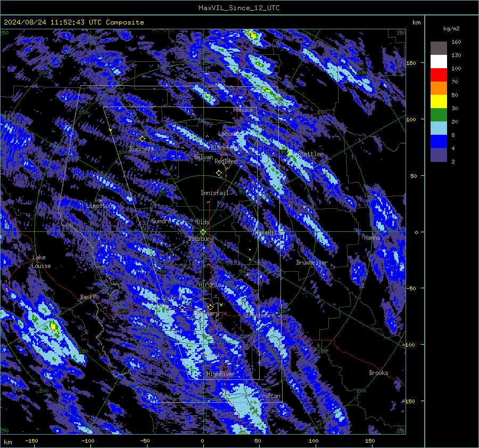Click the Okotoks city label
This screenshot has height=448, width=479.
point(213,356)
